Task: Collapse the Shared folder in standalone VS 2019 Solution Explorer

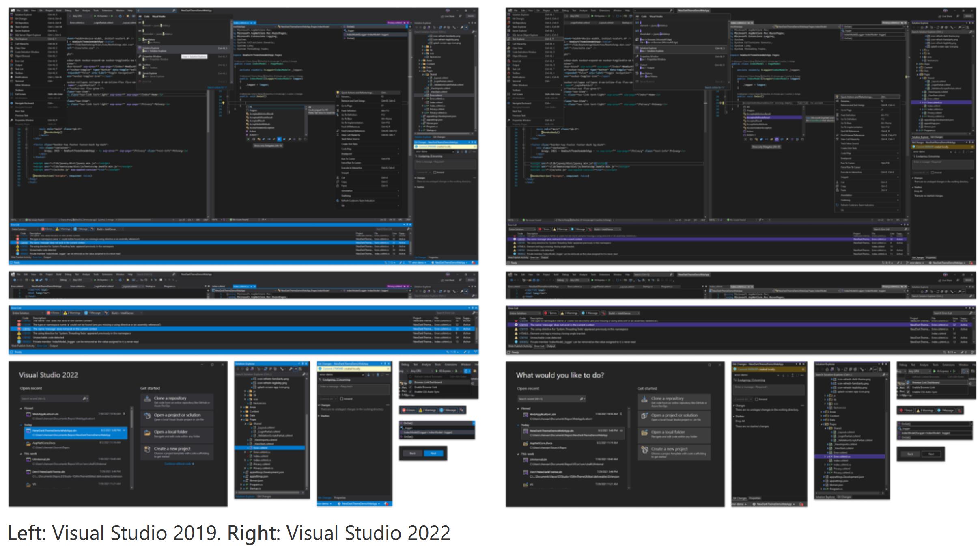Action: click(245, 424)
